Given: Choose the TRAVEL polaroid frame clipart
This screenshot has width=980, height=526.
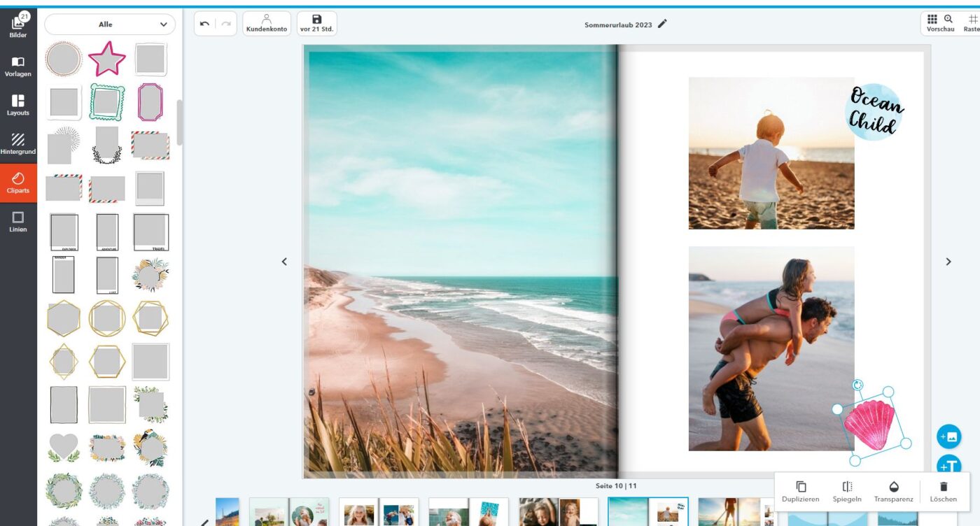Looking at the screenshot, I should [150, 232].
